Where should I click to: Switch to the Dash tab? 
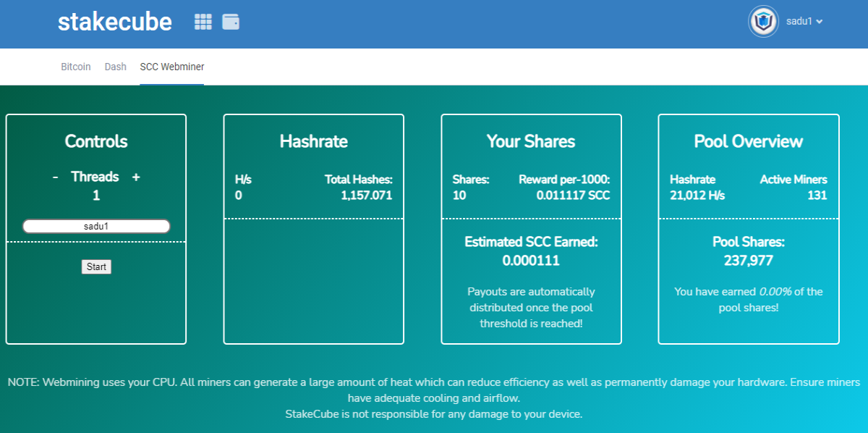pyautogui.click(x=116, y=67)
